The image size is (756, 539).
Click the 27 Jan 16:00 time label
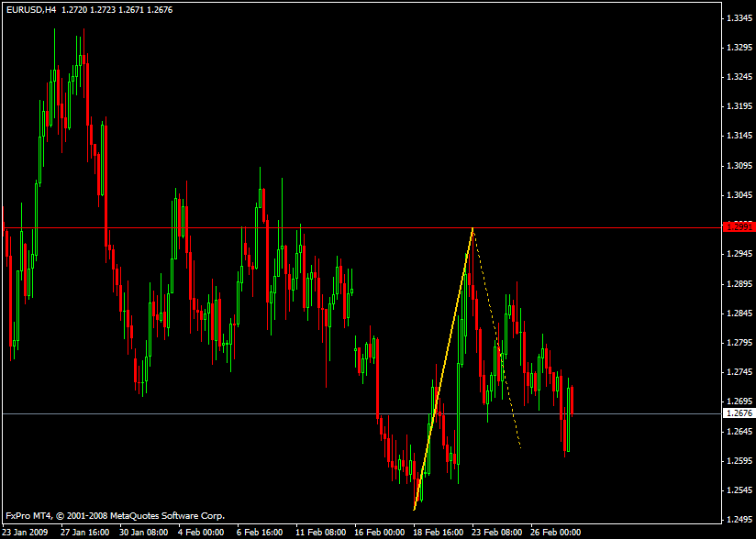(x=84, y=532)
